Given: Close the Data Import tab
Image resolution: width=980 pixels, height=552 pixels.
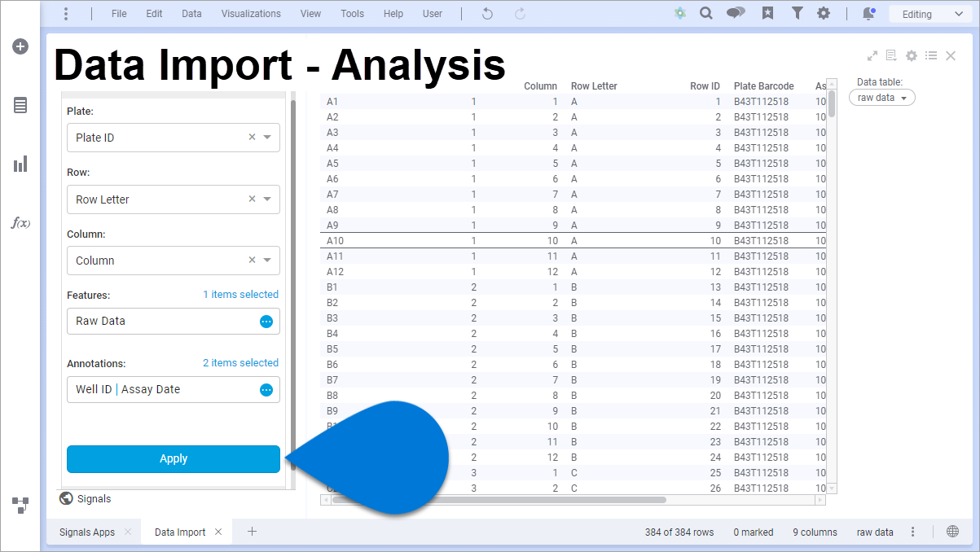Looking at the screenshot, I should click(218, 532).
